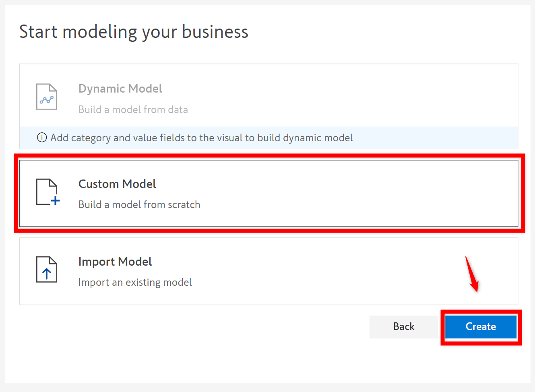Click 'Build a model from scratch' description
Viewport: 535px width, 392px height.
pyautogui.click(x=139, y=204)
